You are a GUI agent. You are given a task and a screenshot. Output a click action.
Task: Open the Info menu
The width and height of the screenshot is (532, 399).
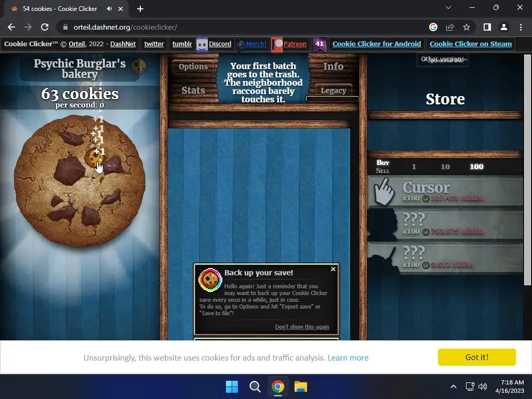333,66
